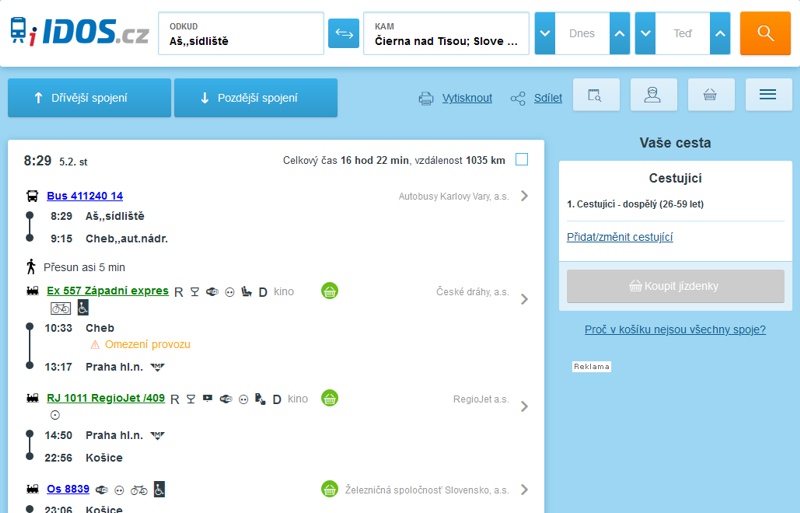Click the Sdílet share link
Image resolution: width=800 pixels, height=513 pixels.
coord(547,98)
